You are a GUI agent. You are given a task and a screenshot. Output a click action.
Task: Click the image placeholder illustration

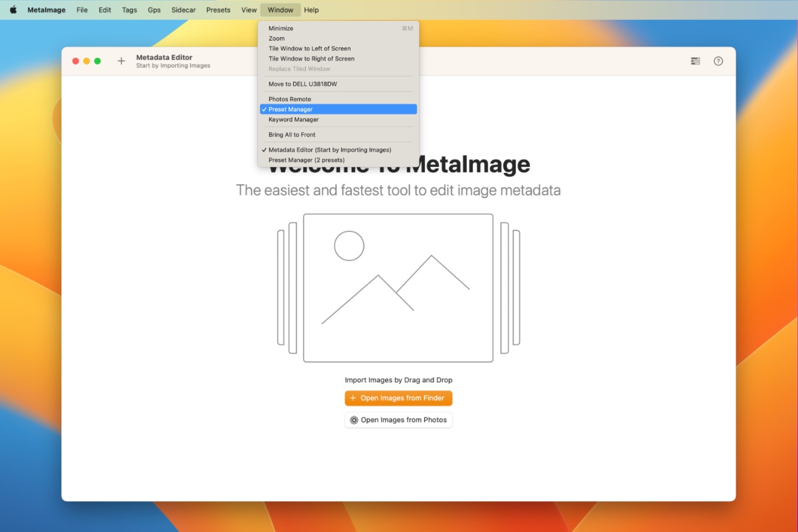tap(398, 288)
